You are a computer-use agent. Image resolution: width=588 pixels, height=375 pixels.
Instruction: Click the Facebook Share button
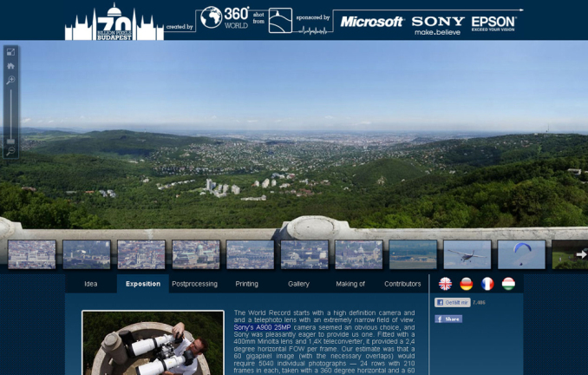click(448, 319)
